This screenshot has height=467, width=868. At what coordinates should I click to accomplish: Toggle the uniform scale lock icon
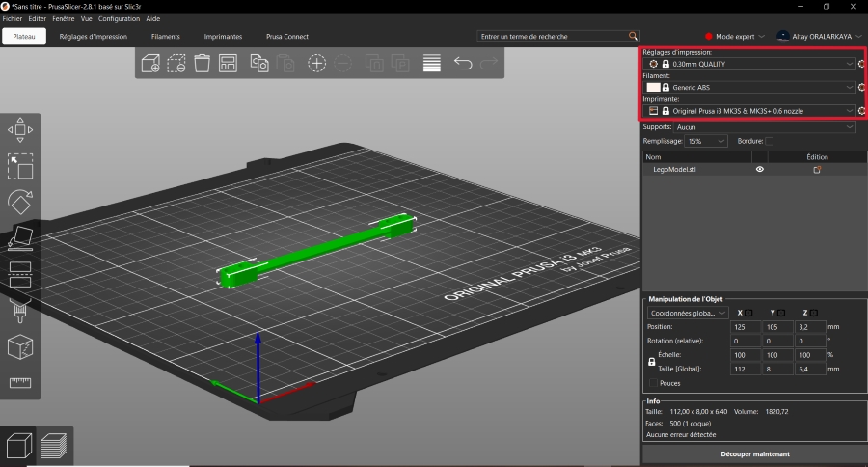[x=652, y=362]
